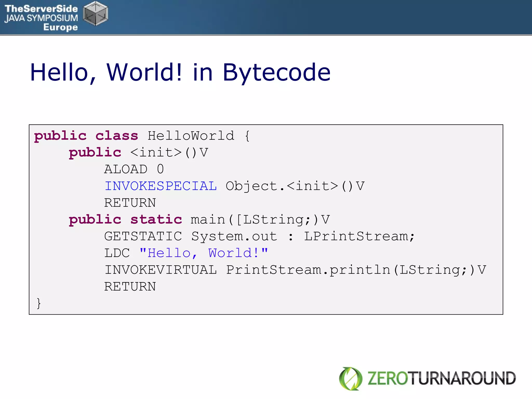Click the 'Europe' header text

[61, 27]
